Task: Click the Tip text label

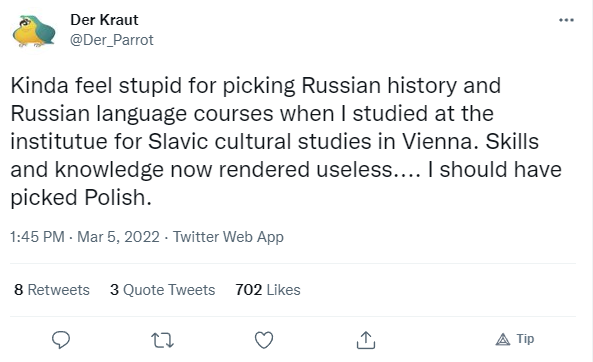Action: pos(525,339)
